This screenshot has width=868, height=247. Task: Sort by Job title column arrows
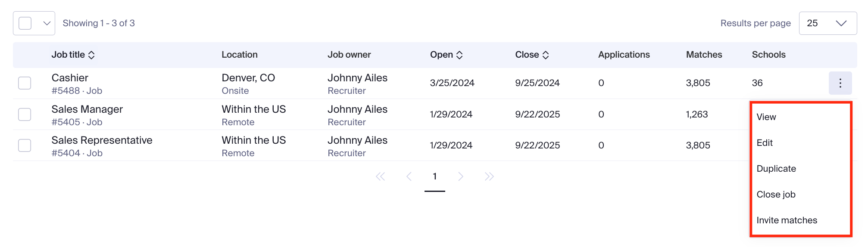91,55
